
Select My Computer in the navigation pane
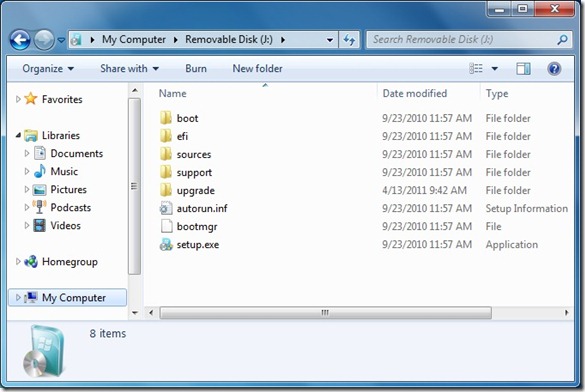click(x=74, y=298)
